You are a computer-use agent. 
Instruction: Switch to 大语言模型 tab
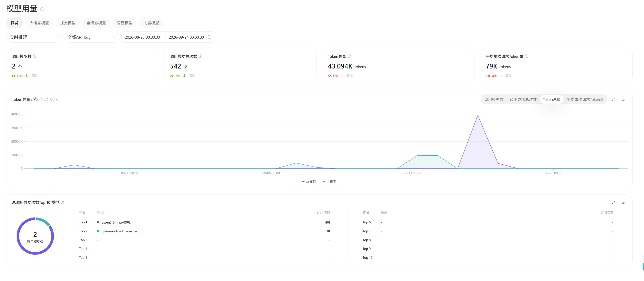39,23
